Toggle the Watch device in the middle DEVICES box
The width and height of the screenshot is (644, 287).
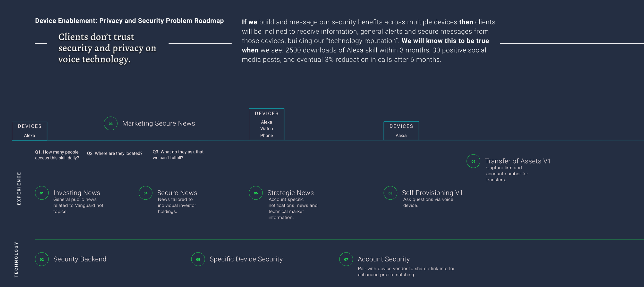[x=266, y=128]
